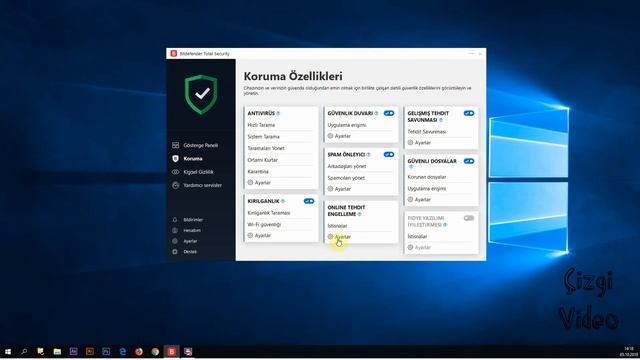Open Tehdit Savunması link
This screenshot has width=640, height=360.
427,132
